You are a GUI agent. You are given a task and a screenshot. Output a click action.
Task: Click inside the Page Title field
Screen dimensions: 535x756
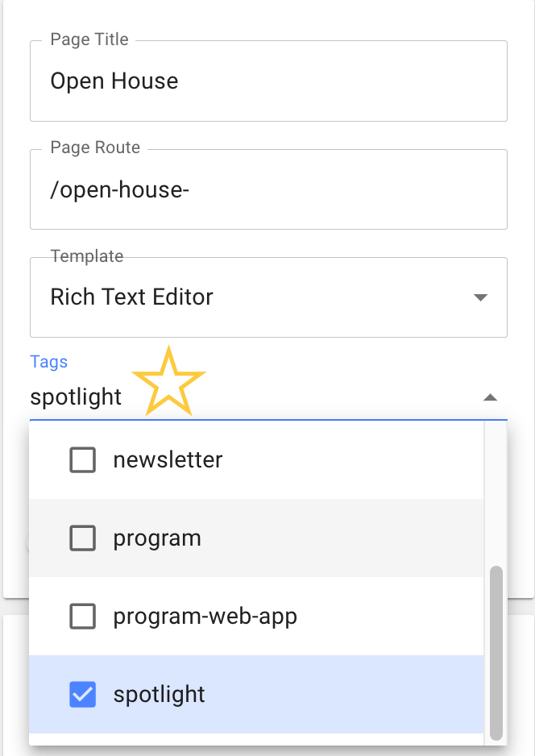click(268, 81)
